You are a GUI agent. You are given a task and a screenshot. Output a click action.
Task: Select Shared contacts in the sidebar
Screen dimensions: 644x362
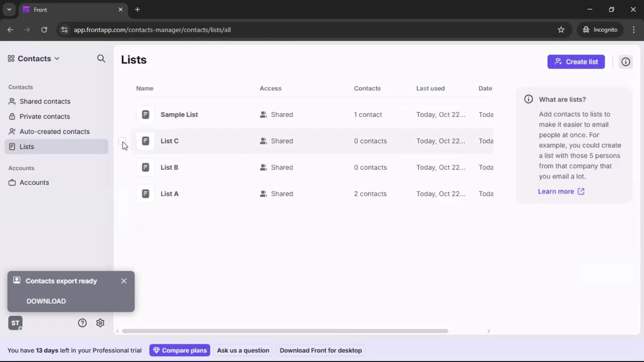point(44,101)
